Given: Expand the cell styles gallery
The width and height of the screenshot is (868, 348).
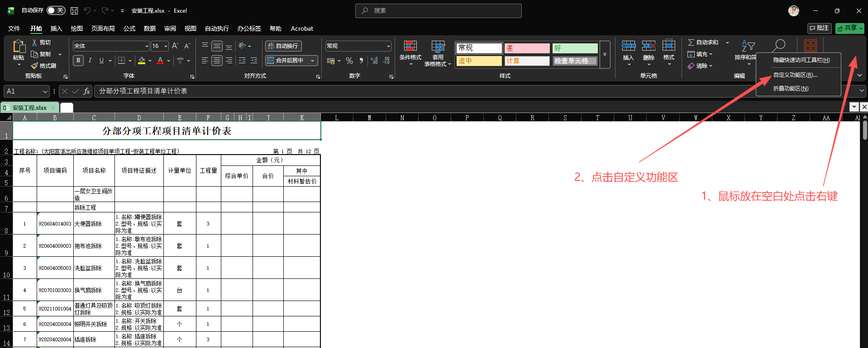Looking at the screenshot, I should (x=605, y=55).
